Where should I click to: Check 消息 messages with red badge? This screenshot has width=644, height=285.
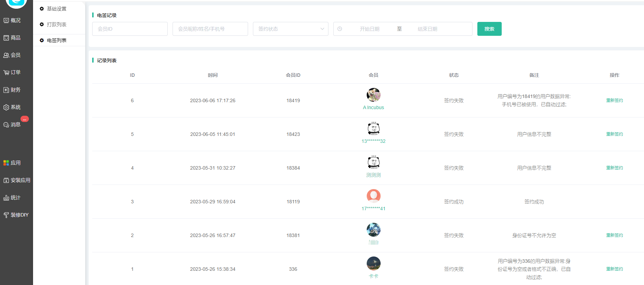12,124
